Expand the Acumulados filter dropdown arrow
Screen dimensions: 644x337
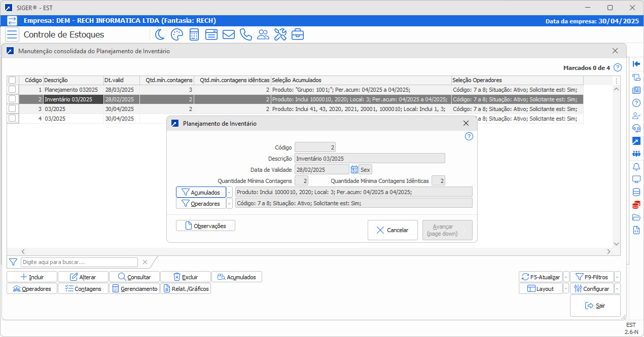pyautogui.click(x=230, y=193)
